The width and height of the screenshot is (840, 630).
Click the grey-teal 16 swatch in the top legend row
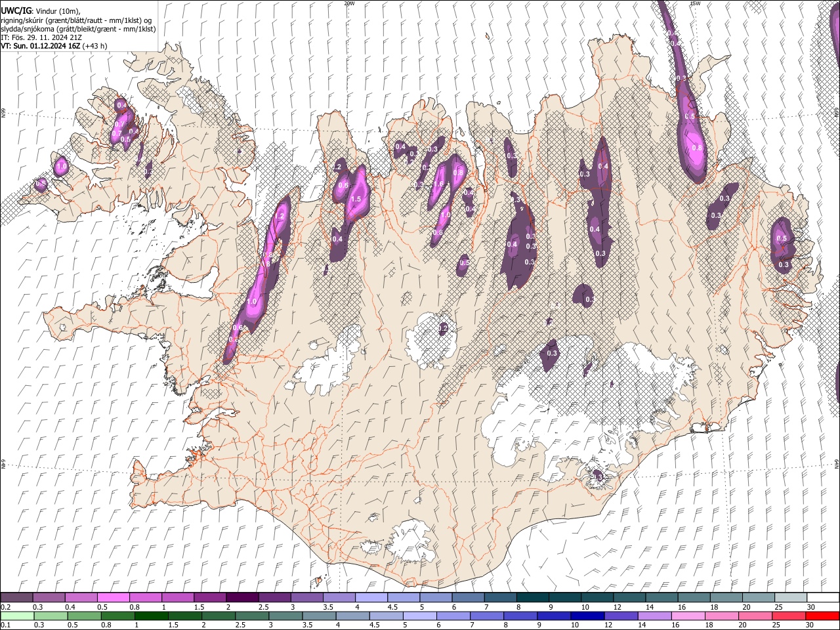[693, 597]
